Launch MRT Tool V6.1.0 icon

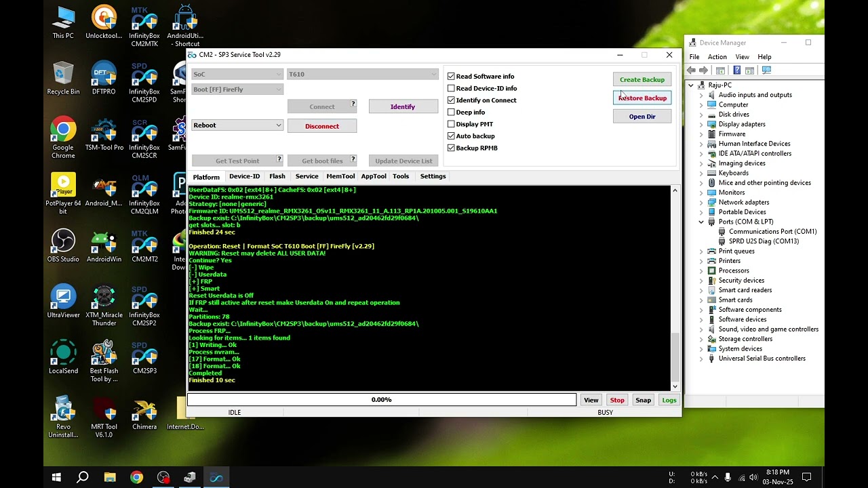pyautogui.click(x=104, y=417)
